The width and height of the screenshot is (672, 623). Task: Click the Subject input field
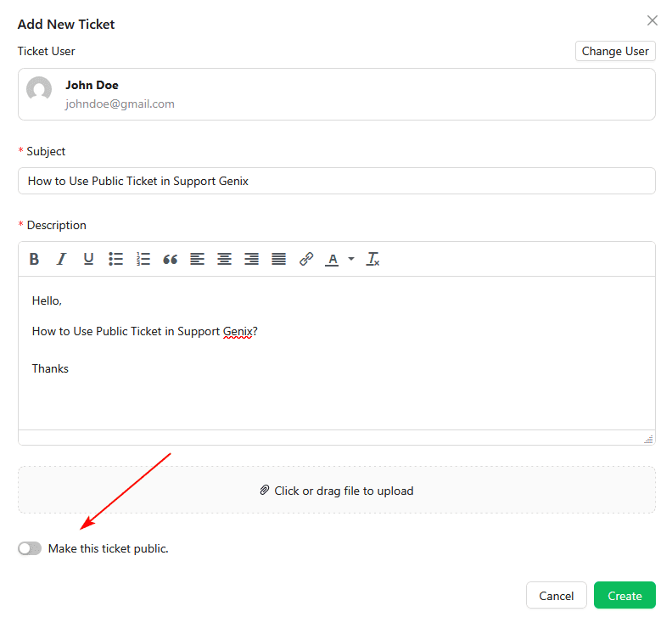[336, 181]
